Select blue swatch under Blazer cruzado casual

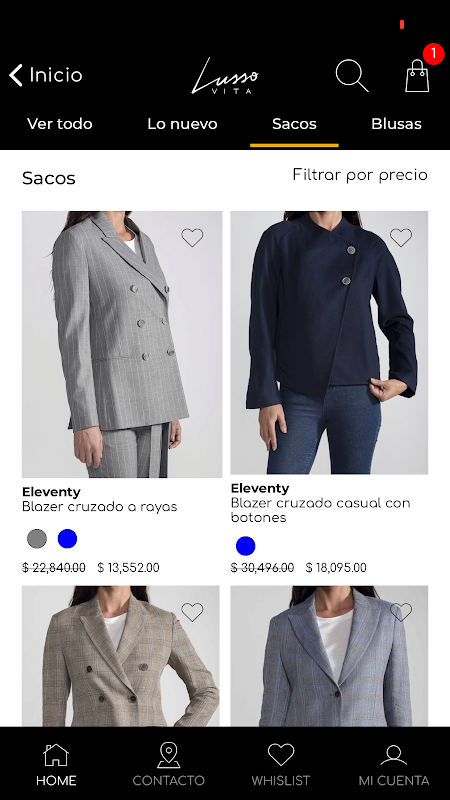click(x=245, y=546)
